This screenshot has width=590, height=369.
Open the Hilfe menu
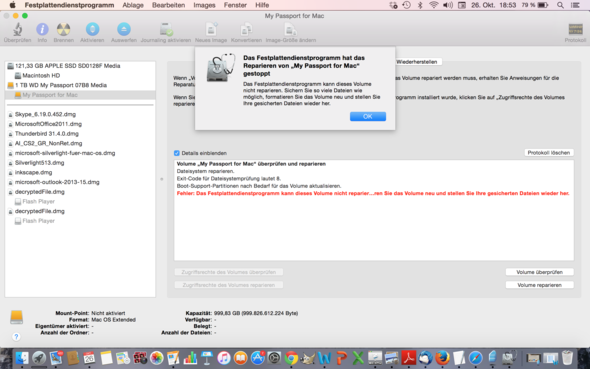pyautogui.click(x=262, y=5)
